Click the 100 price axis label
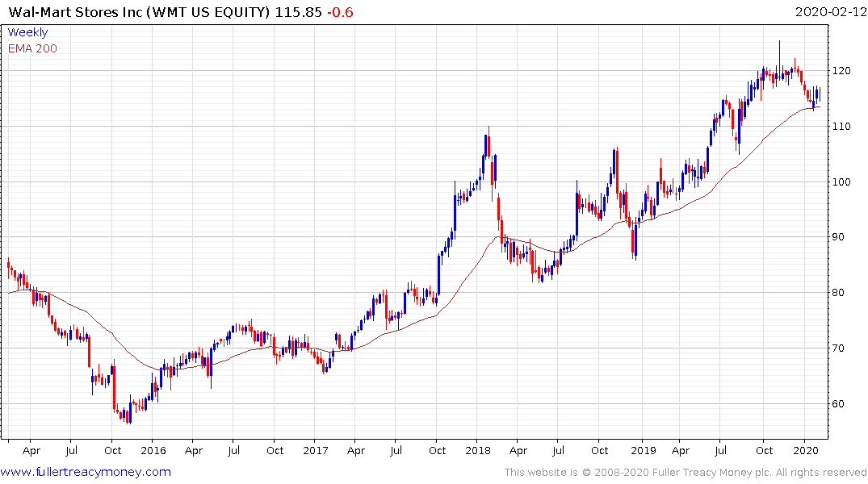Image resolution: width=868 pixels, height=484 pixels. pyautogui.click(x=841, y=182)
